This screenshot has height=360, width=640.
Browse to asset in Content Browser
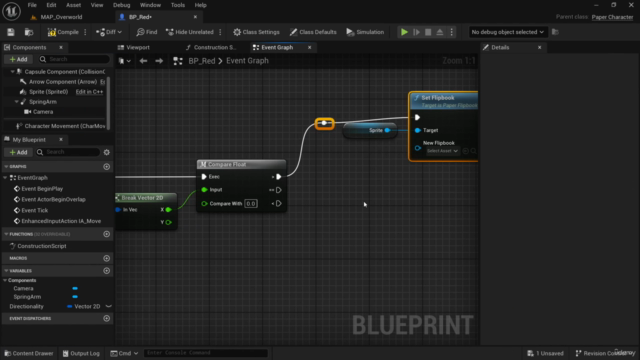29,32
